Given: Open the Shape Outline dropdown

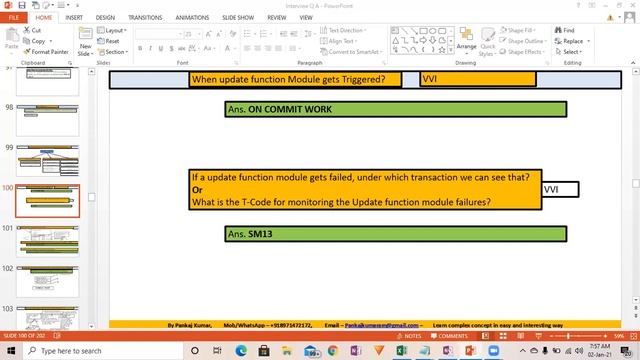Looking at the screenshot, I should pos(523,41).
